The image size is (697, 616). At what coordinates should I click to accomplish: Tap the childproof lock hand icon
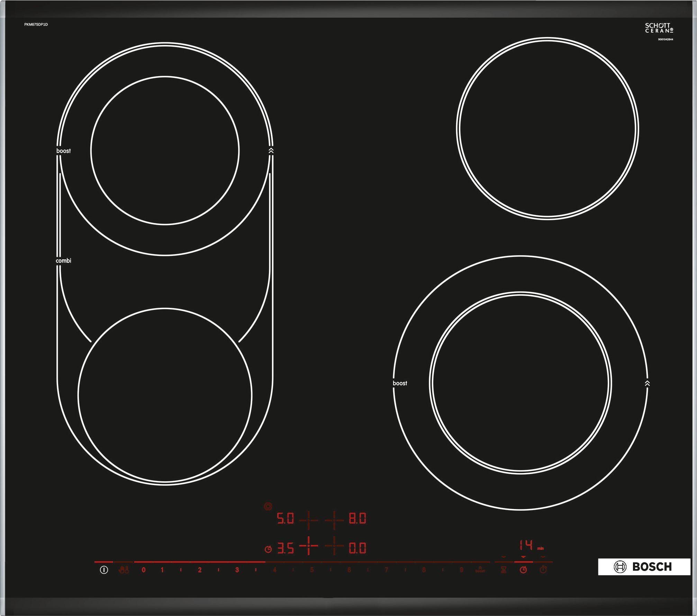(124, 570)
